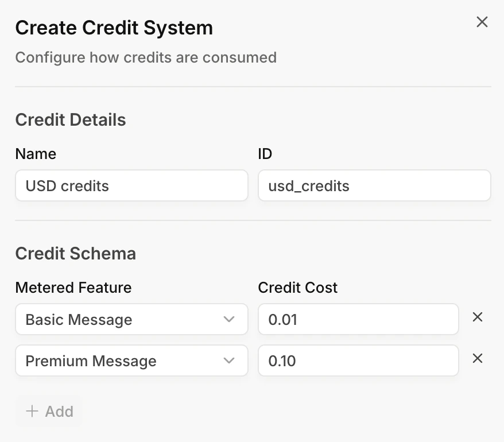The width and height of the screenshot is (504, 442).
Task: Click the plus icon beside Add
Action: point(33,411)
